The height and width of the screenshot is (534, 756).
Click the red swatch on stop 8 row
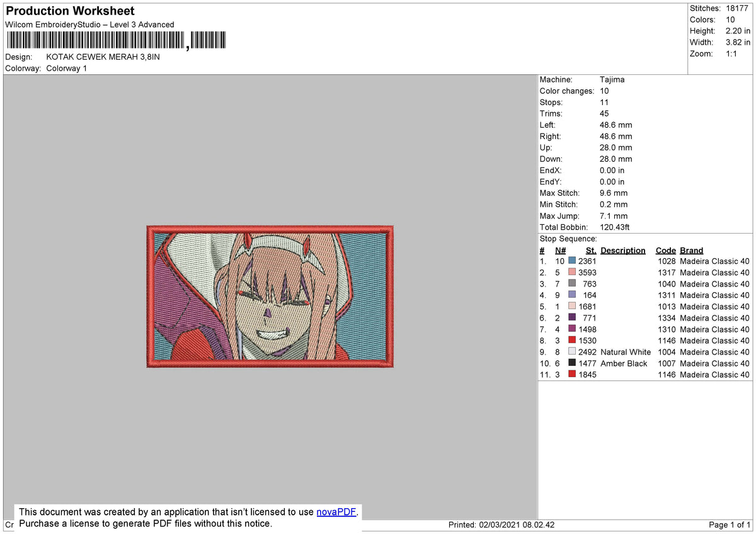click(571, 340)
